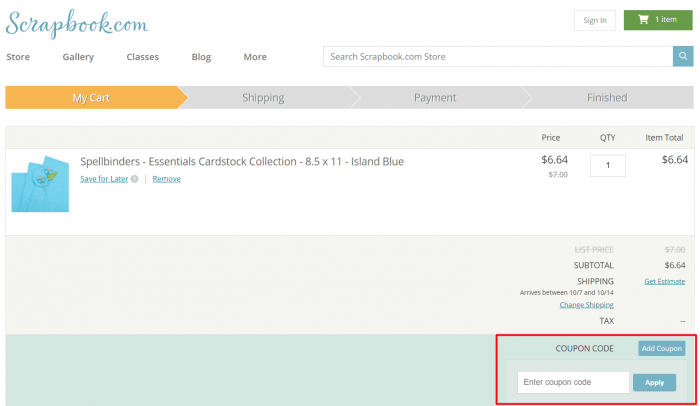Open the Classes menu item
The width and height of the screenshot is (700, 406).
142,57
